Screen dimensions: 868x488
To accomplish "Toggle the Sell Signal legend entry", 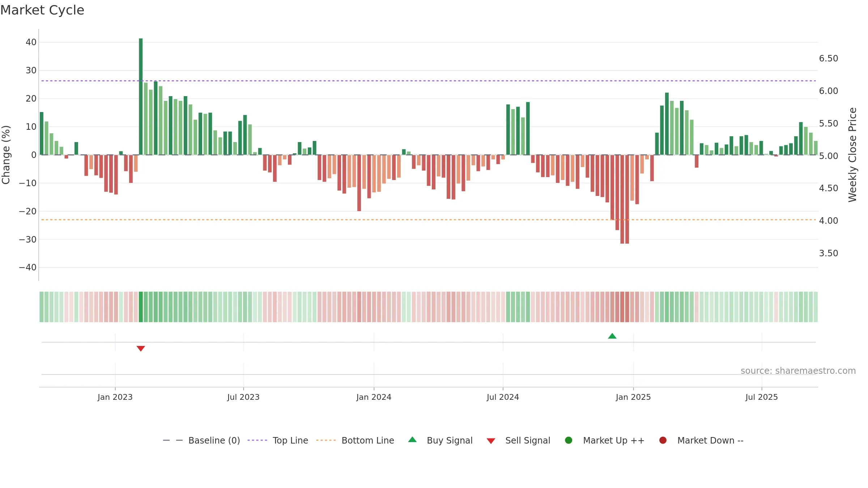I will pyautogui.click(x=518, y=440).
